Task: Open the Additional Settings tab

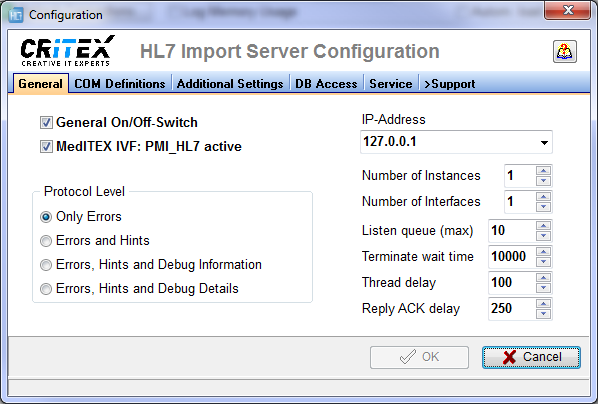Action: point(230,84)
